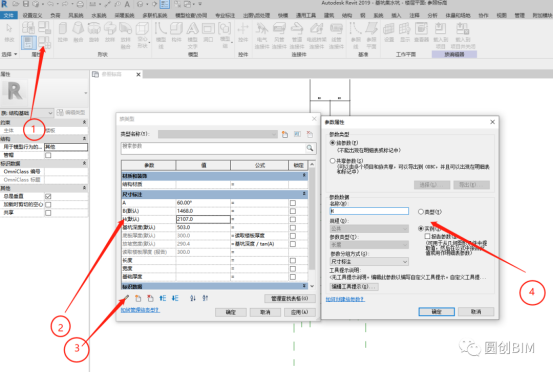Open the 管理 ribbon tab
Image resolution: width=553 pixels, height=373 pixels.
pyautogui.click(x=519, y=15)
